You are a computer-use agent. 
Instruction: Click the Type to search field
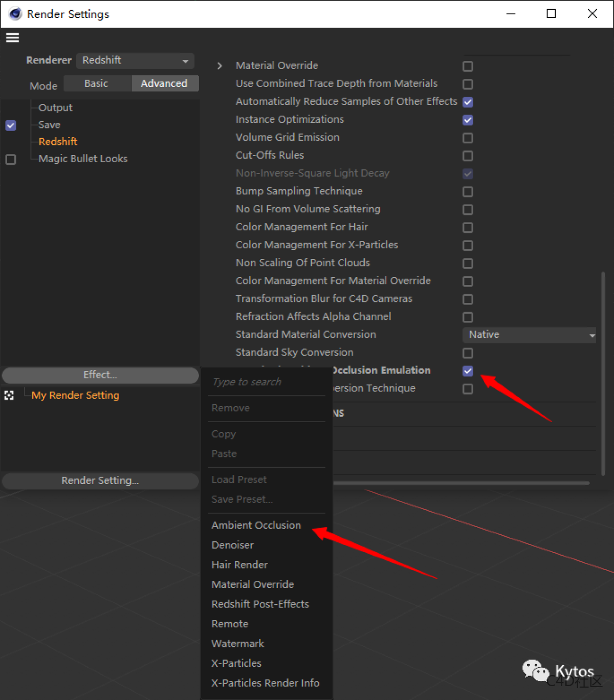266,382
